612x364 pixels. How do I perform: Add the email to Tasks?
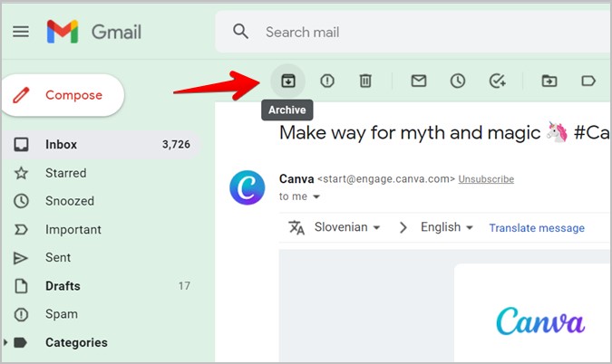pyautogui.click(x=497, y=81)
